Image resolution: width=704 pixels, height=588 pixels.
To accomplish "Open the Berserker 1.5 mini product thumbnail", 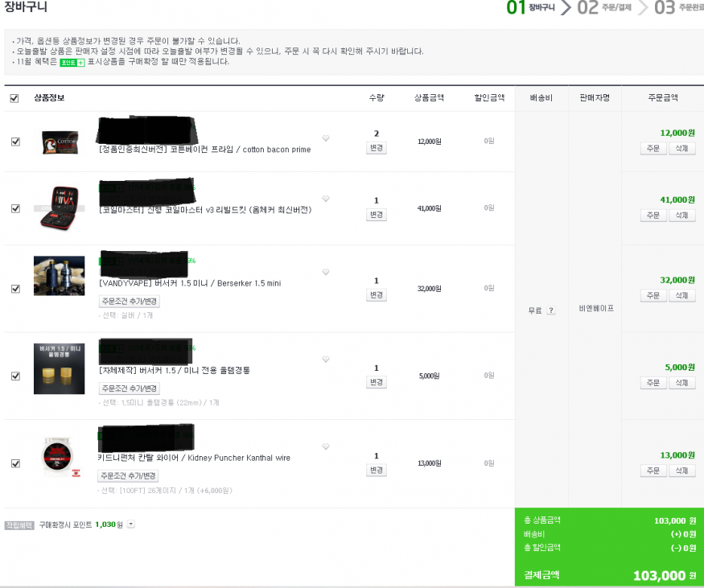I will pos(60,276).
